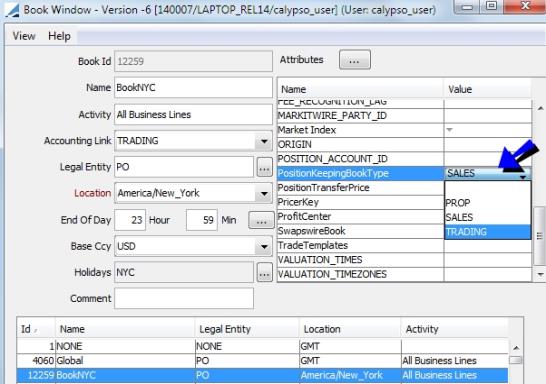The image size is (546, 384).
Task: Sort books by Activity column header
Action: pos(454,329)
